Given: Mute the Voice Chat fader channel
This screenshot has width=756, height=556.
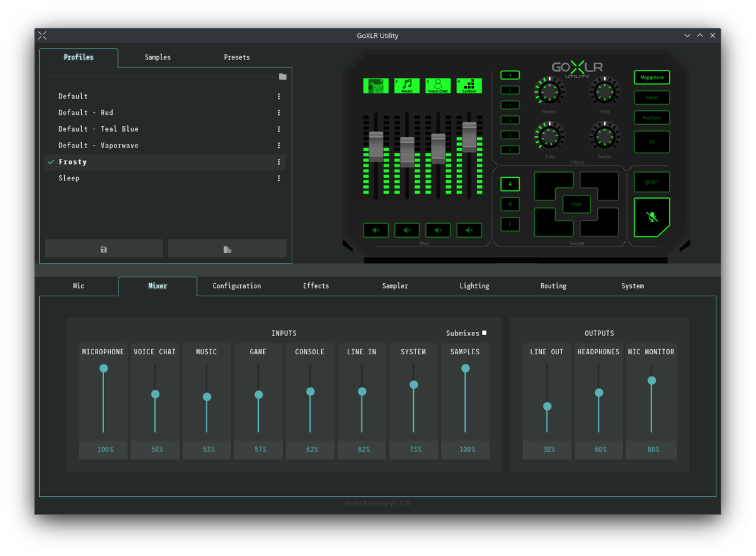Looking at the screenshot, I should tap(438, 230).
